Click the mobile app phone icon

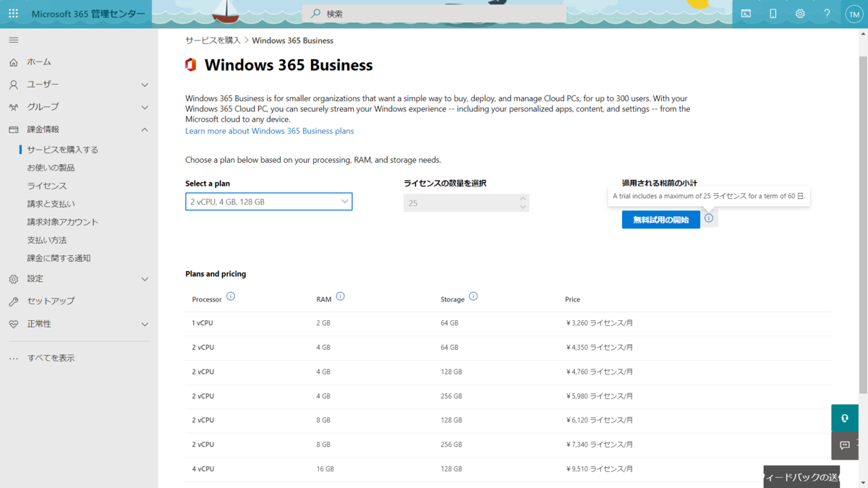click(x=773, y=14)
